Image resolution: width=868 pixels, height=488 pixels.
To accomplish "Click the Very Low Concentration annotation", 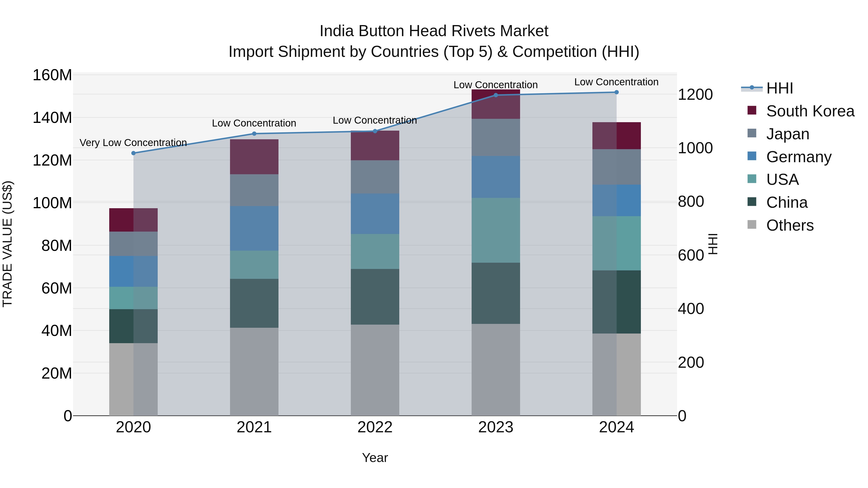I will pos(133,143).
